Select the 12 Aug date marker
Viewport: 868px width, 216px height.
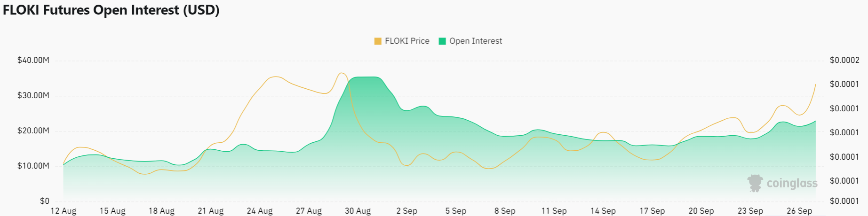64,211
